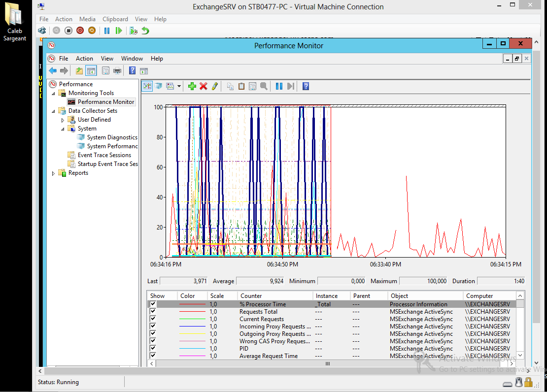The image size is (547, 392).
Task: Click the Help icon in MMC toolbar
Action: tap(132, 71)
